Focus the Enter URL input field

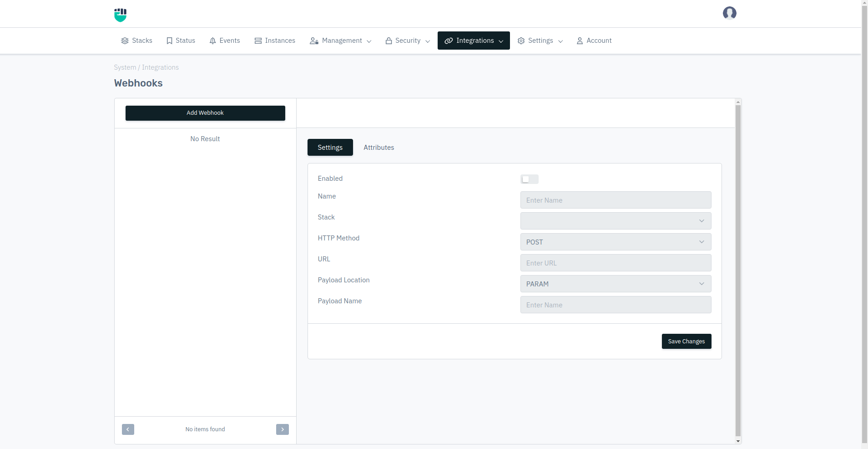pyautogui.click(x=616, y=263)
